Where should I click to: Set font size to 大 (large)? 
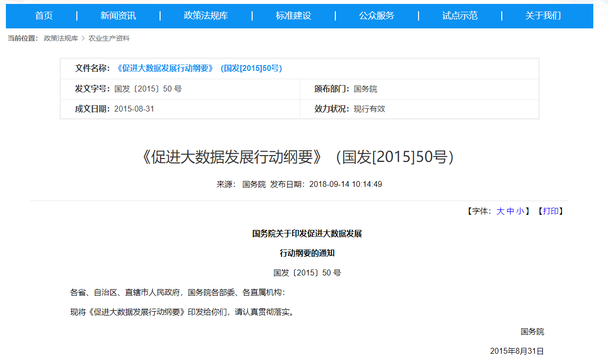click(x=500, y=211)
